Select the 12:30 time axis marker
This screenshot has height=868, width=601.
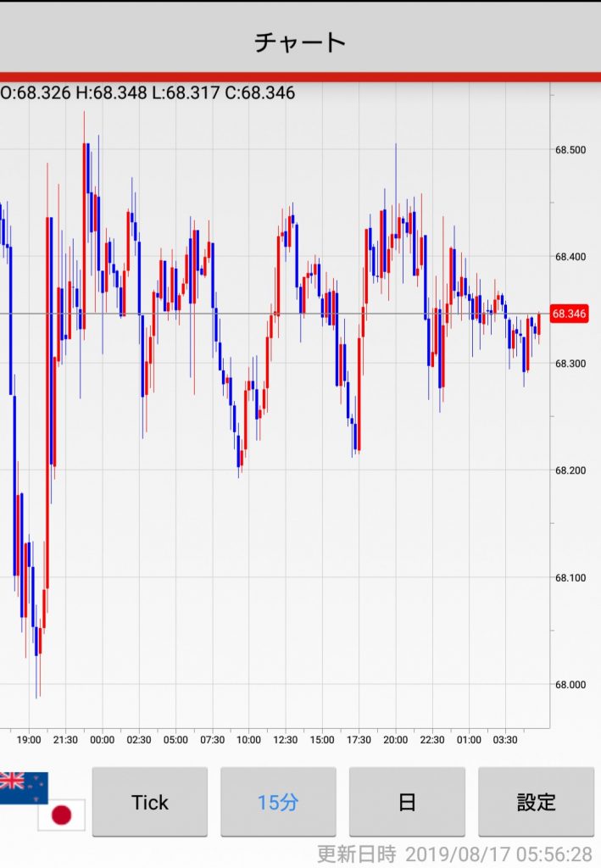286,740
